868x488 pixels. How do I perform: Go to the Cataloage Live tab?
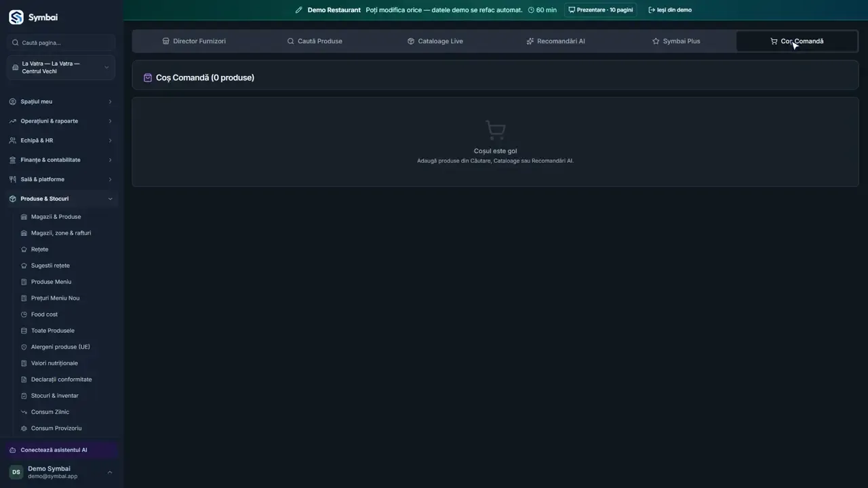click(435, 41)
